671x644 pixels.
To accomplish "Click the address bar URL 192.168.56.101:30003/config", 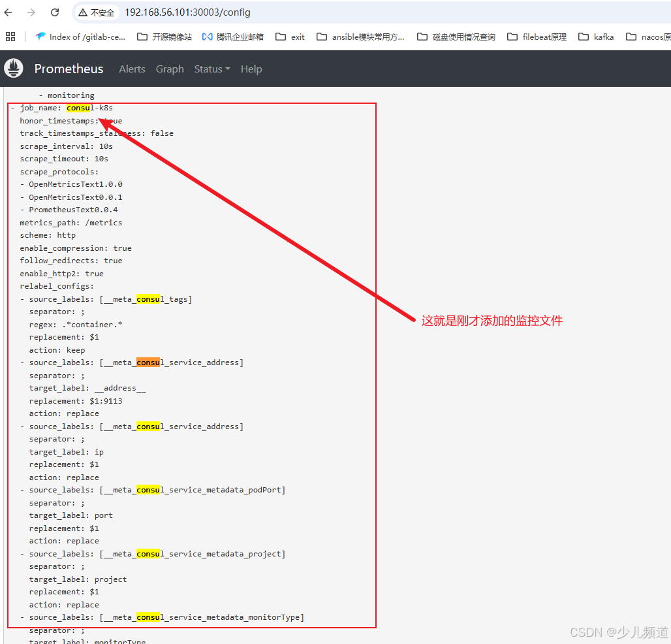I will click(187, 12).
